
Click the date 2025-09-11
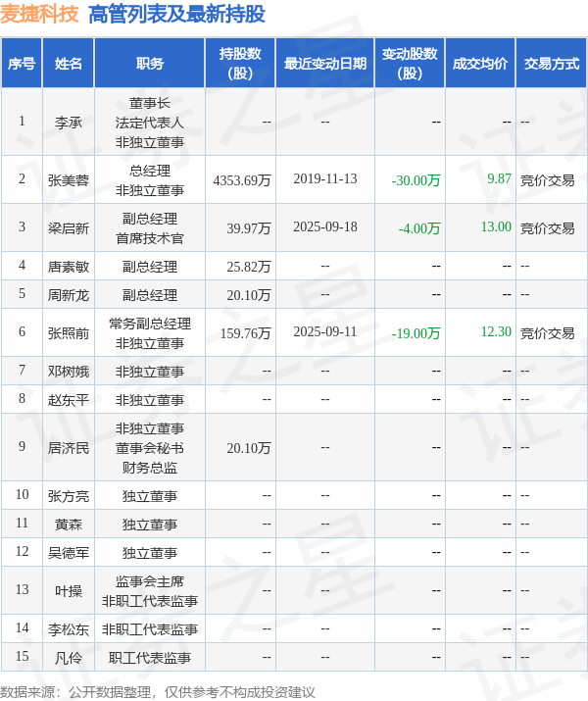pyautogui.click(x=325, y=331)
